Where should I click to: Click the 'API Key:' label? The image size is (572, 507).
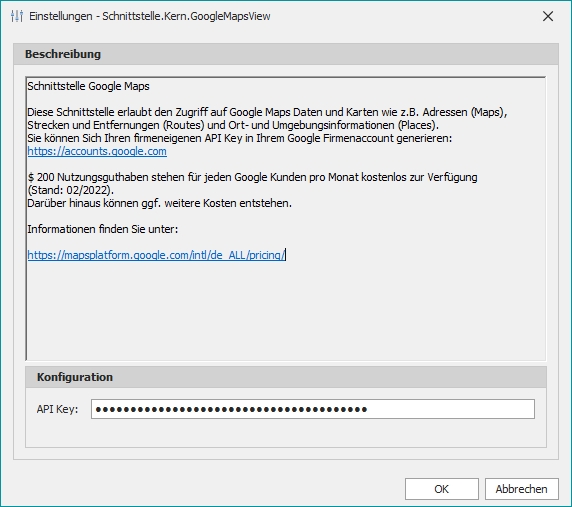point(57,409)
